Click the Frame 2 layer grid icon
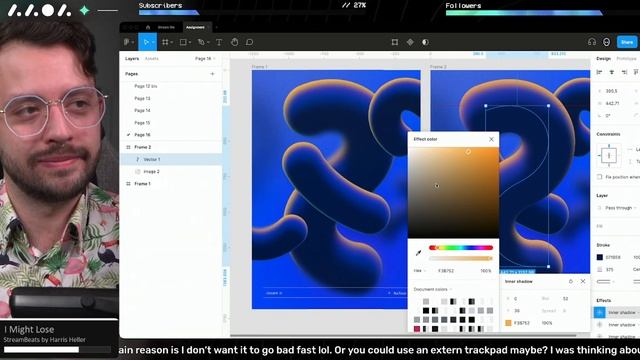 coord(128,147)
